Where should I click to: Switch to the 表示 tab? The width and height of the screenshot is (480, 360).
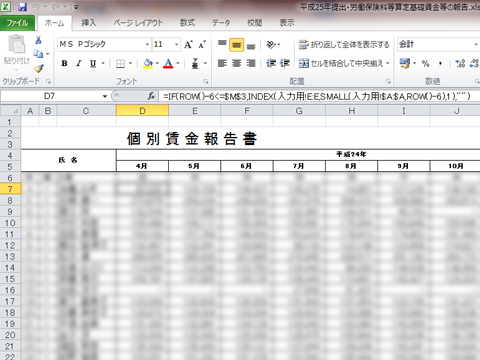[x=287, y=23]
